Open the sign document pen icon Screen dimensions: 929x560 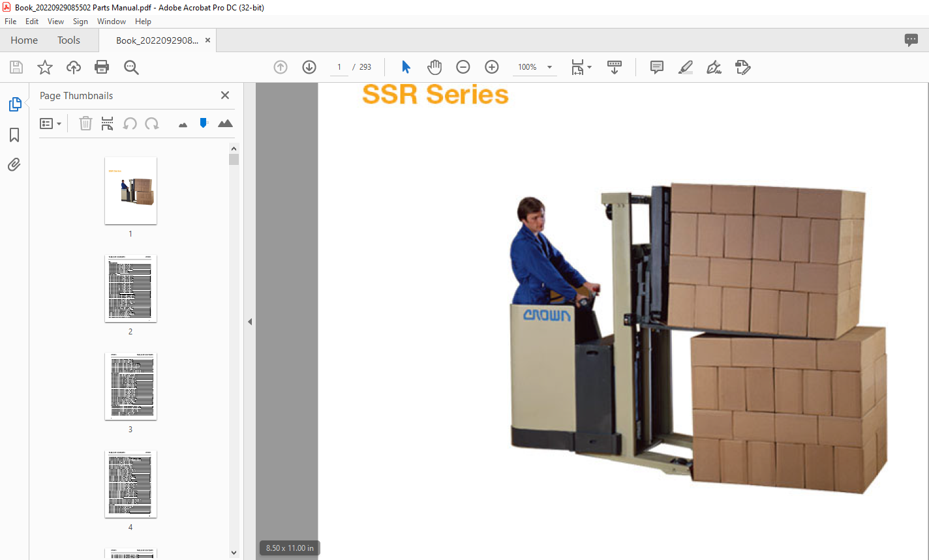pyautogui.click(x=714, y=67)
